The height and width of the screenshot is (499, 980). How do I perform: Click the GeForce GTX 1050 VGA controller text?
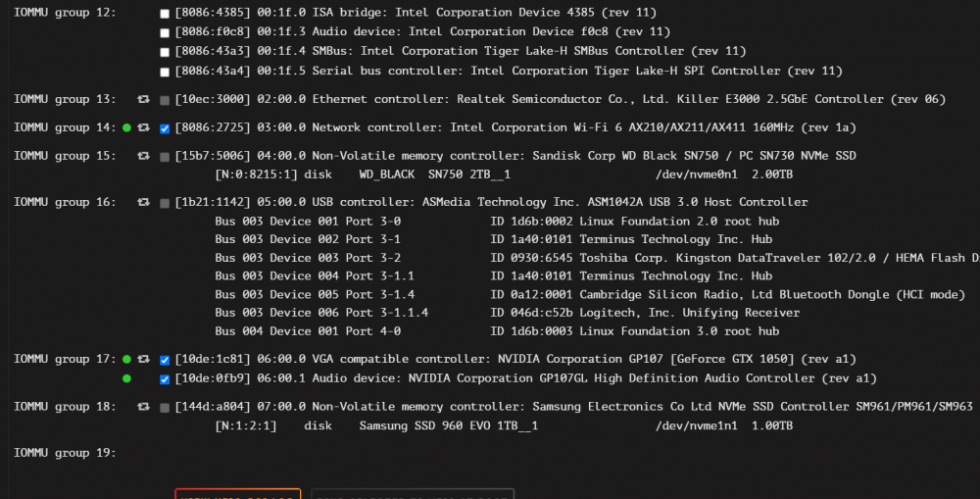pos(515,359)
